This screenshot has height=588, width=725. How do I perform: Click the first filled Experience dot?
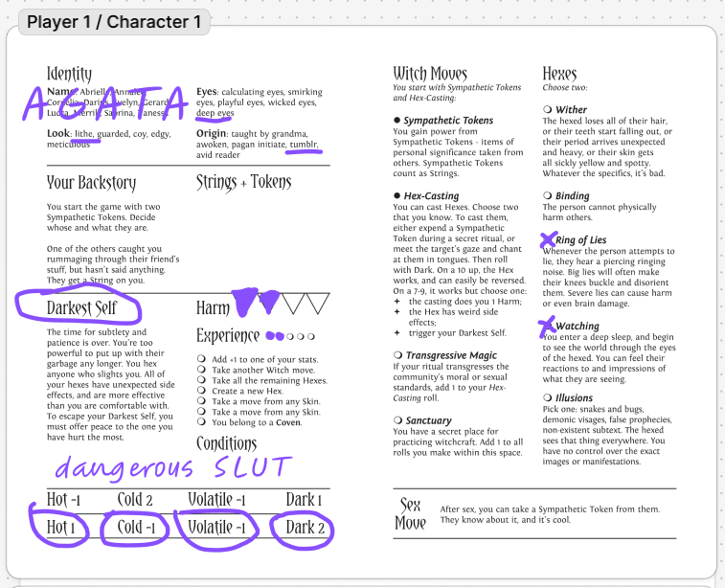click(x=271, y=337)
